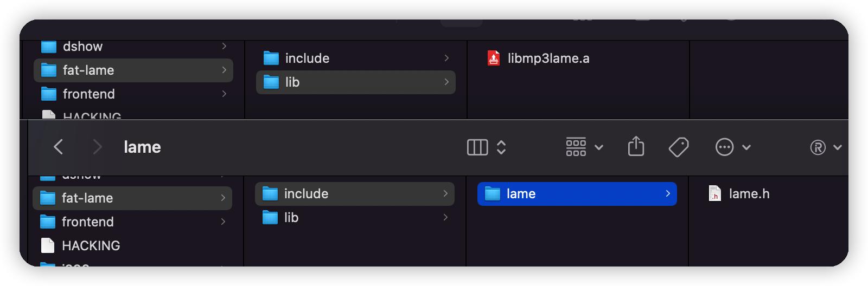Select the frontend folder in lower window

88,222
